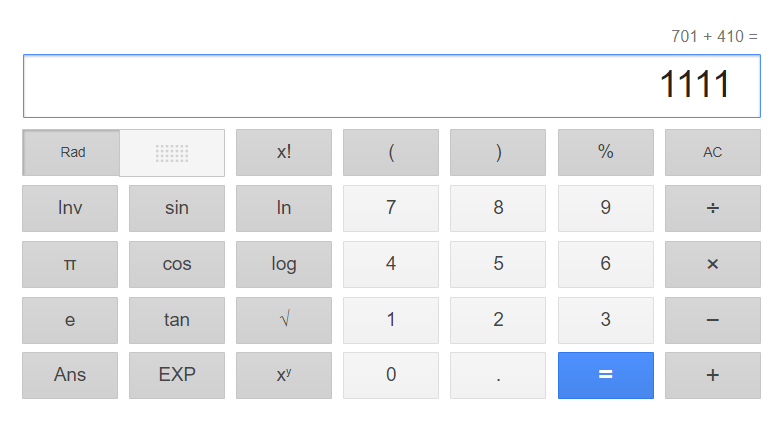Select the dotted toggle half beside Rad

tap(172, 152)
